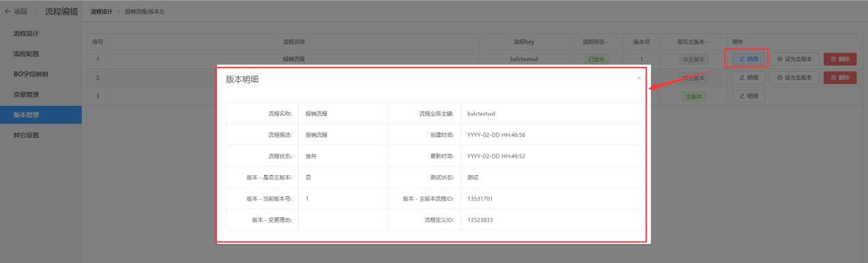The width and height of the screenshot is (868, 263).
Task: Expand the 是否主版本 column filter dropdown
Action: pyautogui.click(x=708, y=42)
